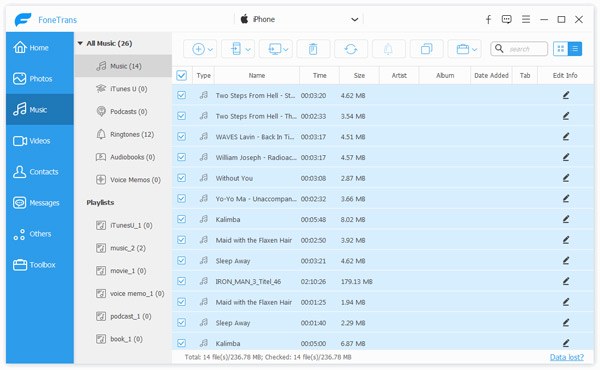Click the duplicate finder toolbar icon
Screen dimensions: 600x370
[426, 49]
